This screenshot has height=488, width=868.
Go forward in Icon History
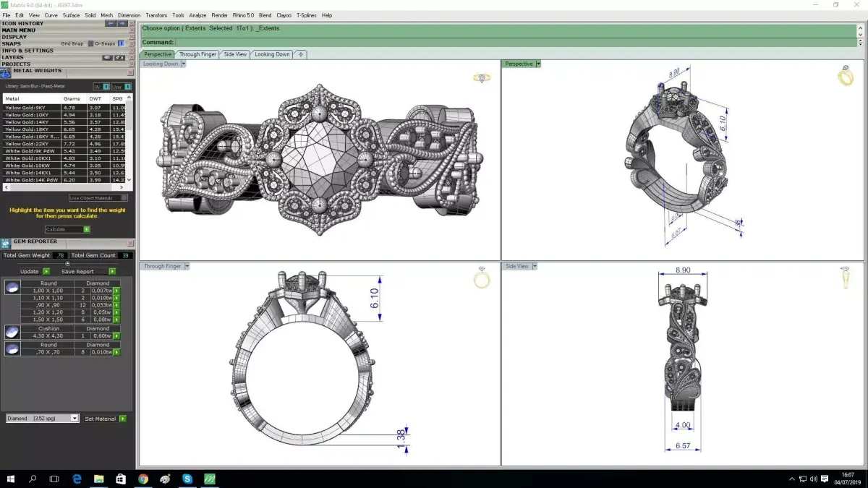coord(122,23)
